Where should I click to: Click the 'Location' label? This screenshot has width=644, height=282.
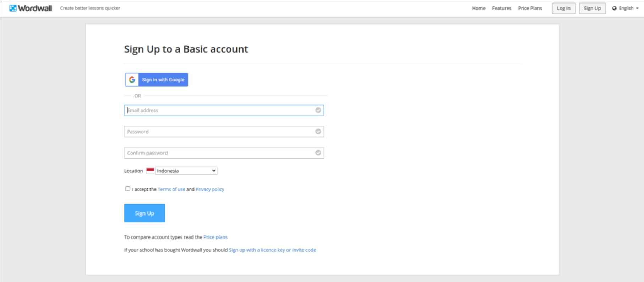[133, 171]
